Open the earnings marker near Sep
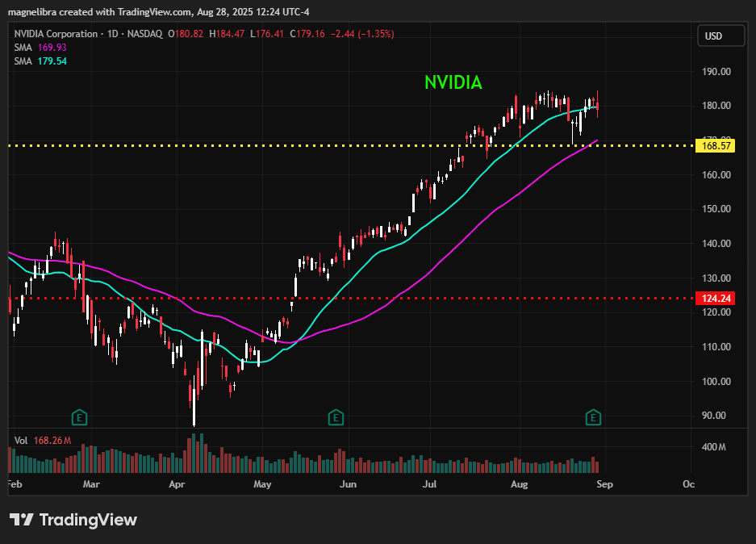Image resolution: width=756 pixels, height=544 pixels. (x=593, y=417)
